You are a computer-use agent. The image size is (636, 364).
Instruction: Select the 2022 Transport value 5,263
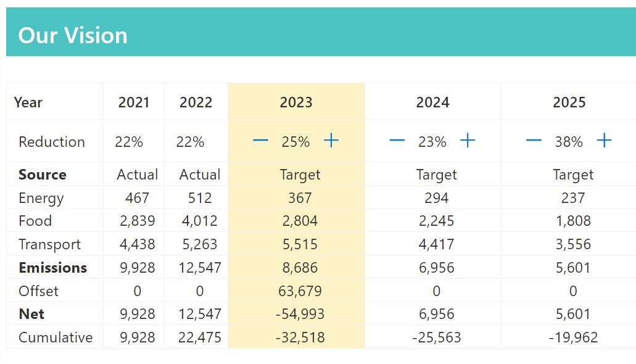tap(200, 244)
